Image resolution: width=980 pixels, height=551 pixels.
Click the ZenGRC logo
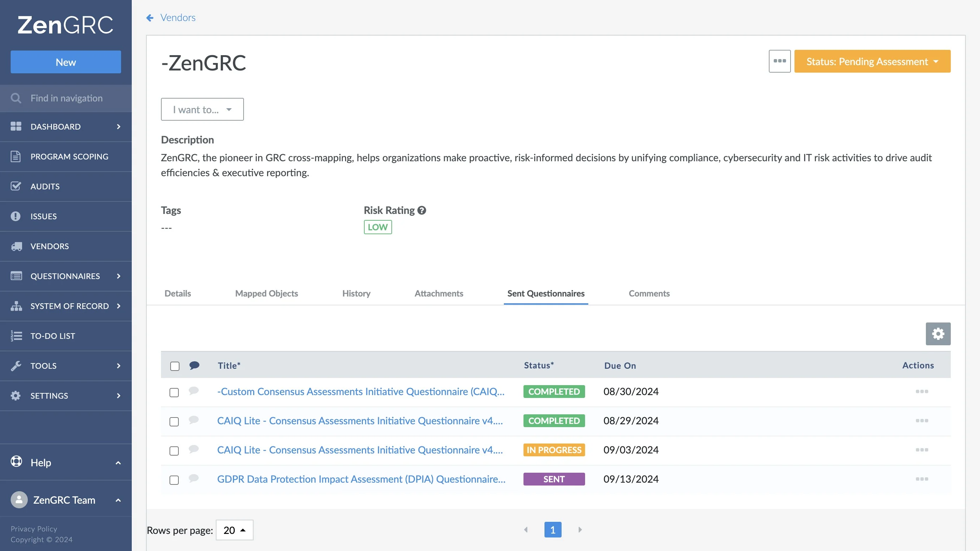click(66, 25)
